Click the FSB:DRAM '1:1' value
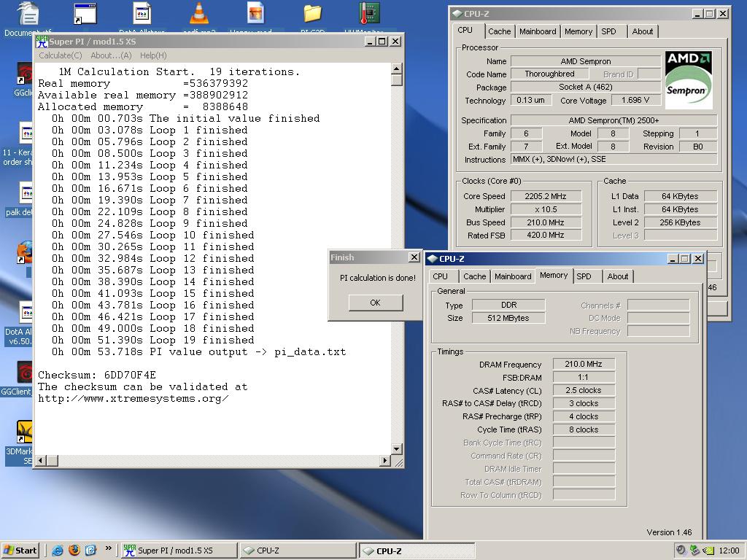Viewport: 747px width, 560px height. (x=584, y=377)
